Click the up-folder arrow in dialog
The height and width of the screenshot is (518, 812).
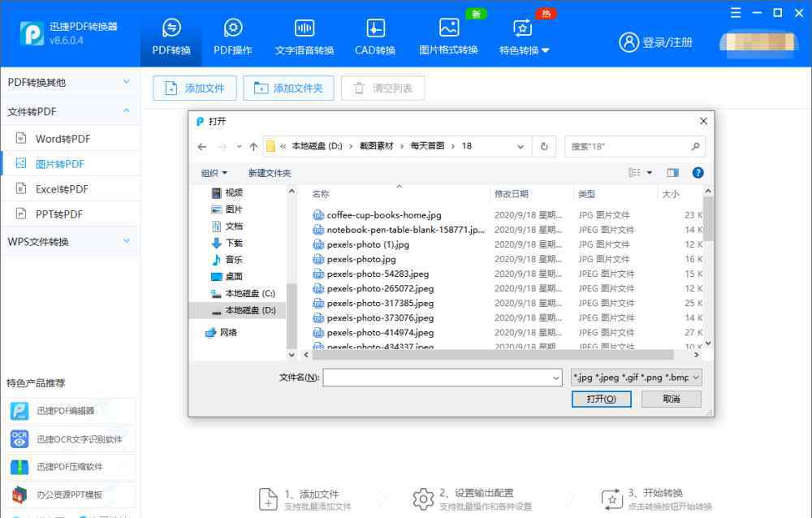pyautogui.click(x=253, y=147)
